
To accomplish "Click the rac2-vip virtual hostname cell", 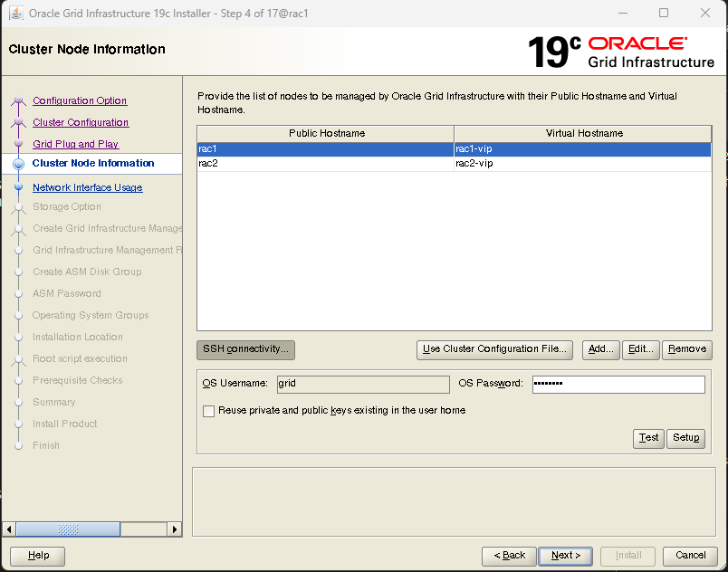I will [583, 163].
